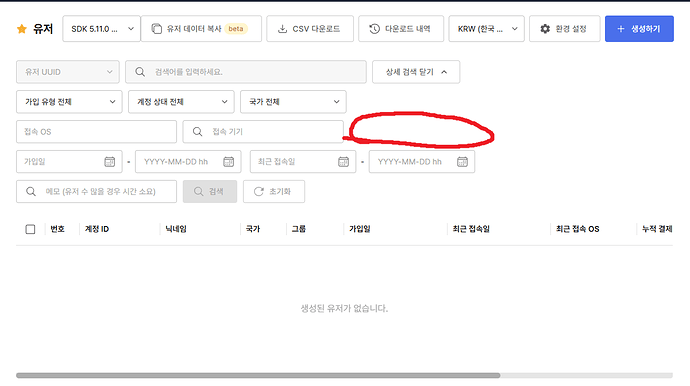The image size is (690, 386).
Task: Click the 닉네임 column header
Action: pyautogui.click(x=176, y=229)
